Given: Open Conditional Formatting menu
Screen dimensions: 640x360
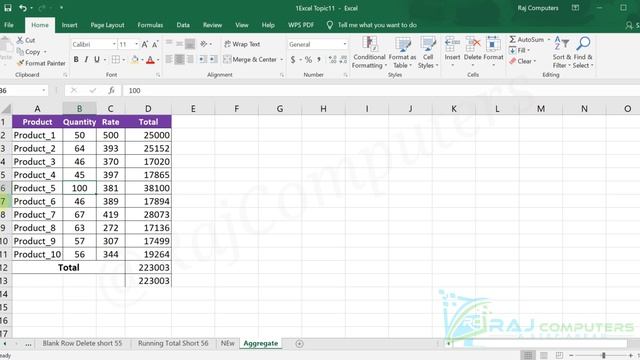Looking at the screenshot, I should (x=369, y=53).
